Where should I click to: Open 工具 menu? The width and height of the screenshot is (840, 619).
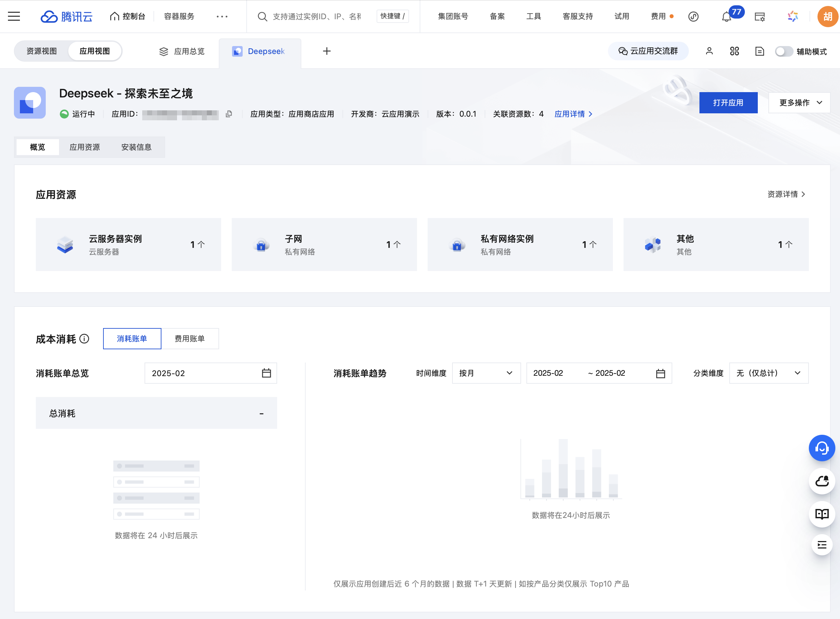[x=533, y=17]
